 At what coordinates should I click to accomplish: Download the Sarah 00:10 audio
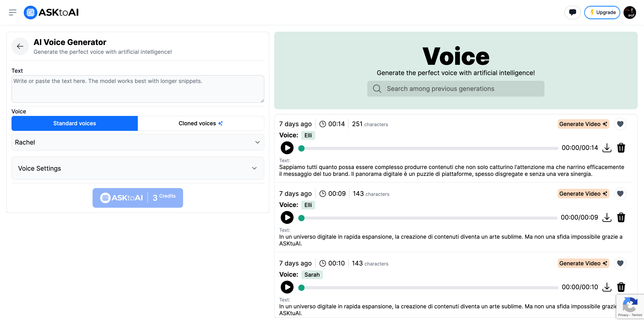pyautogui.click(x=607, y=287)
